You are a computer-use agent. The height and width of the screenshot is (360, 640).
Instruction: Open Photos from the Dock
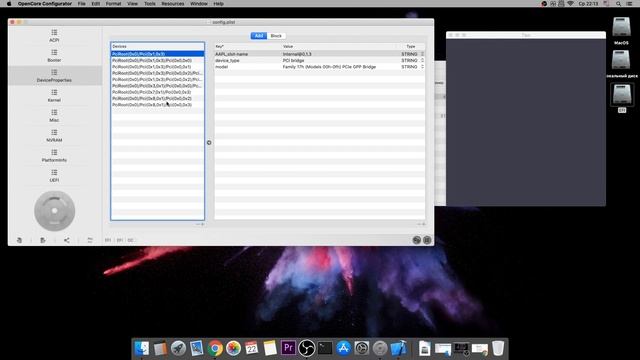233,348
